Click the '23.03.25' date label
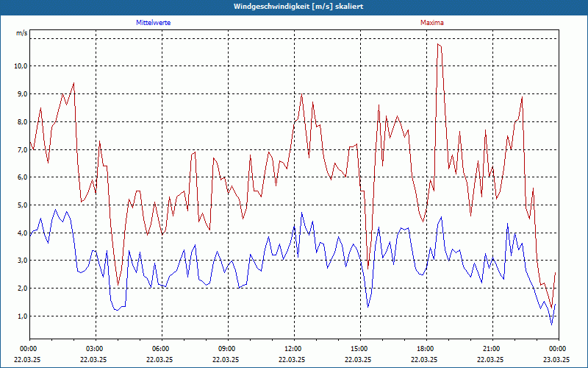588x368 pixels. pyautogui.click(x=556, y=359)
